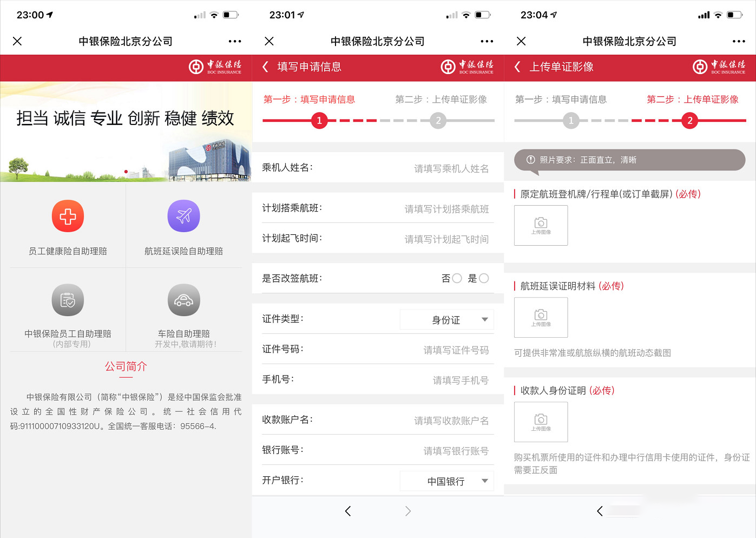Viewport: 756px width, 538px height.
Task: Upload 航班延误证明材料 image via camera box
Action: click(x=541, y=317)
